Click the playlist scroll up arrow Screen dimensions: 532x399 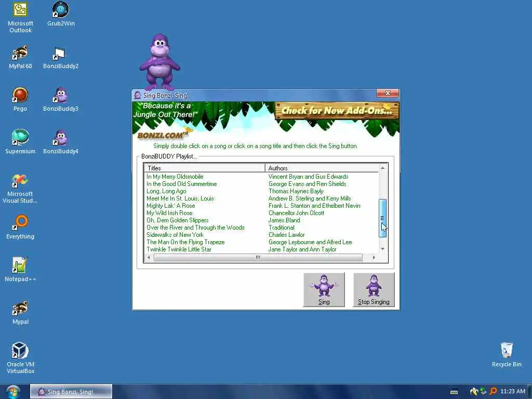(x=383, y=168)
